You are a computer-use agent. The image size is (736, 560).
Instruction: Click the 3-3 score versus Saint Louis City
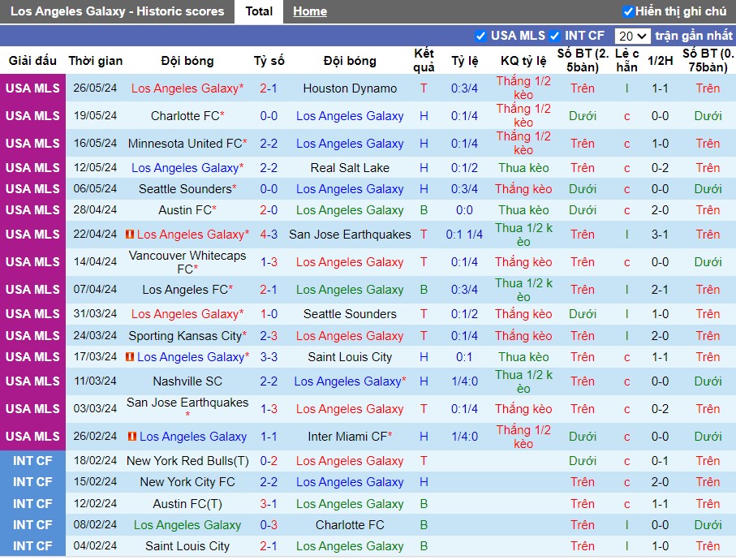269,357
